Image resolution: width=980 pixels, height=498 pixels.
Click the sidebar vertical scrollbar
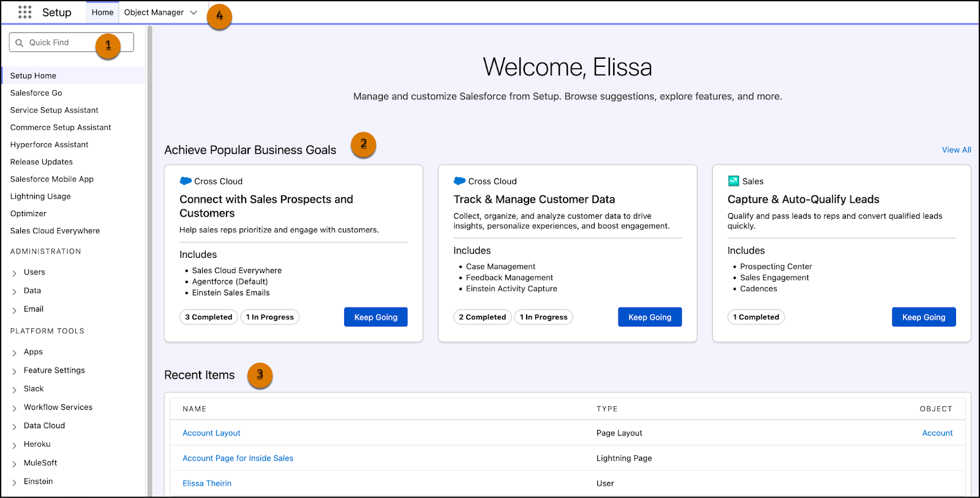149,245
